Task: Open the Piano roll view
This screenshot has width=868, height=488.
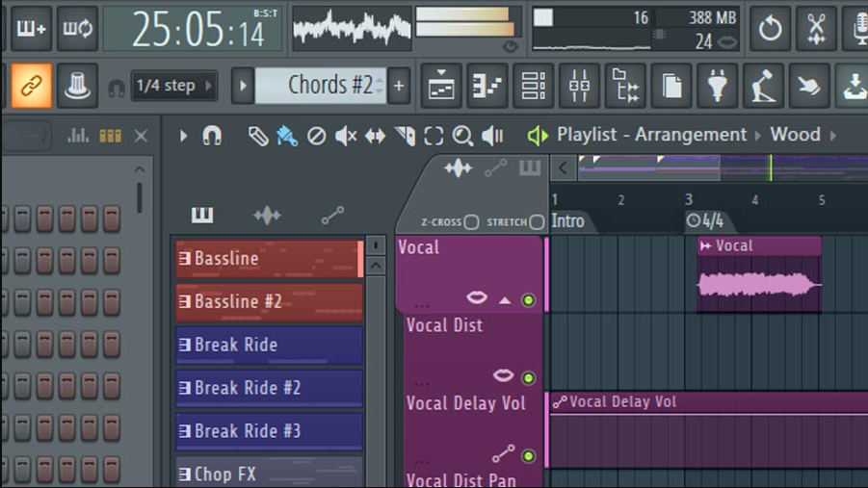Action: coord(487,86)
